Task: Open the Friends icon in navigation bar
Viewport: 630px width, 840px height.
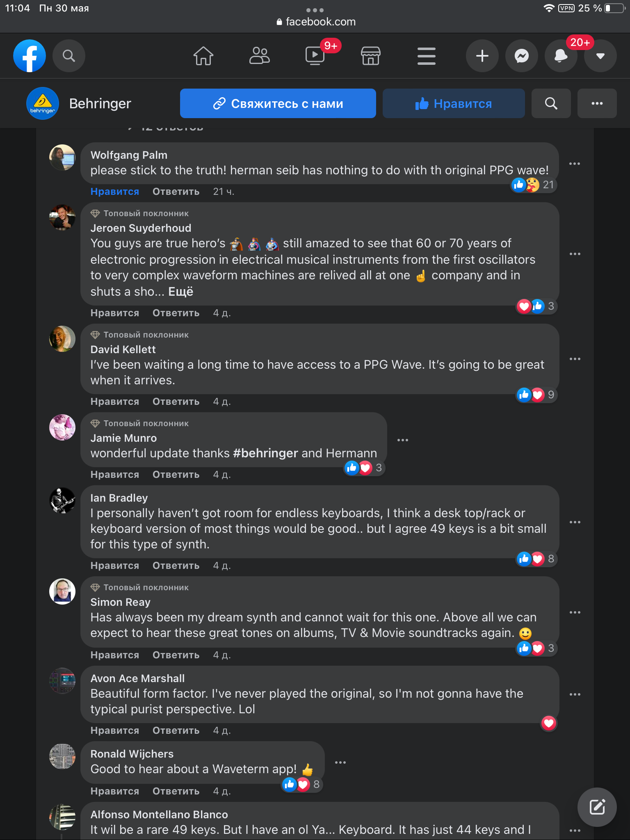Action: pos(259,56)
